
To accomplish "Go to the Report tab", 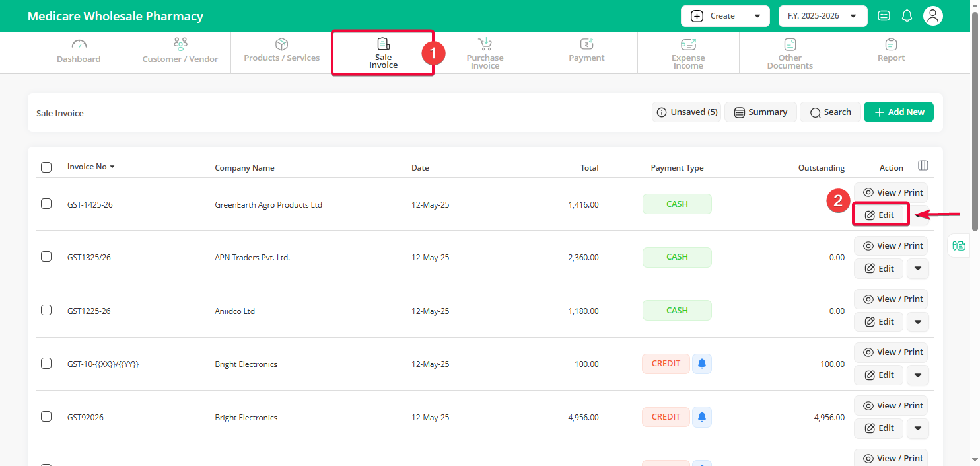I will tap(891, 52).
